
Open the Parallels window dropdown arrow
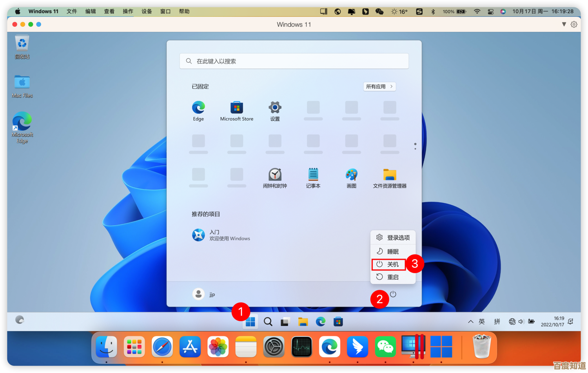[x=564, y=24]
